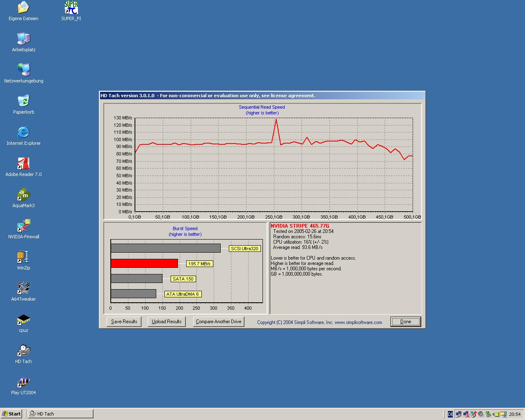
Task: Click the gray SCSI Ultra320 reference bar
Action: pos(166,248)
